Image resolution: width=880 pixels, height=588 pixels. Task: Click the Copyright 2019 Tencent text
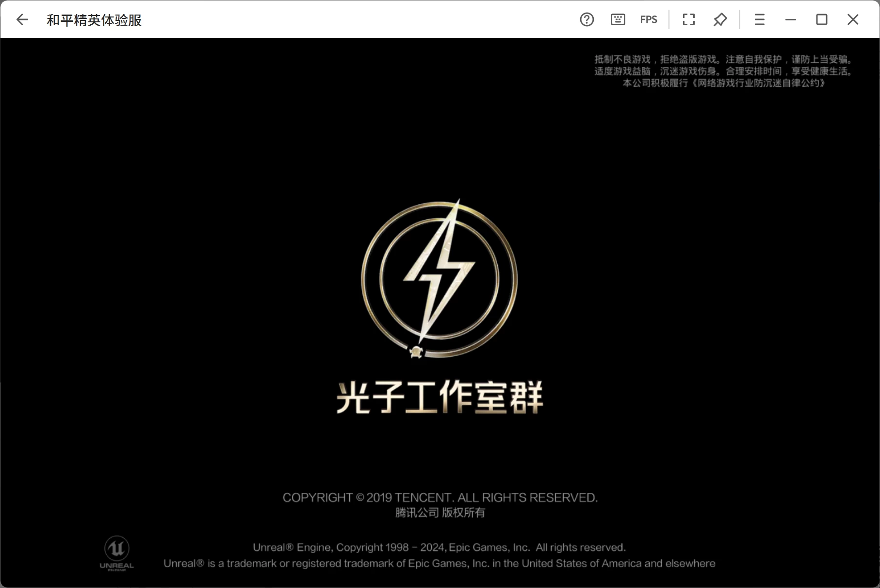440,498
